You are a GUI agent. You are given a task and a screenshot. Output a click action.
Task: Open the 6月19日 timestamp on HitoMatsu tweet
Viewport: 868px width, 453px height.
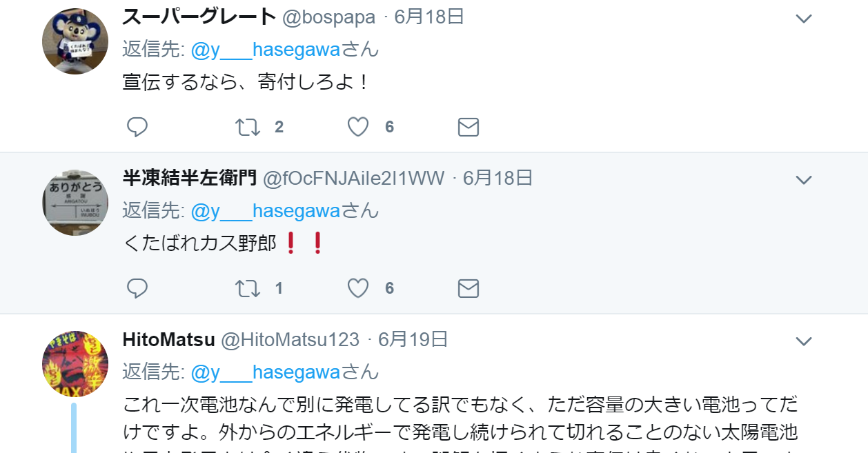click(413, 339)
